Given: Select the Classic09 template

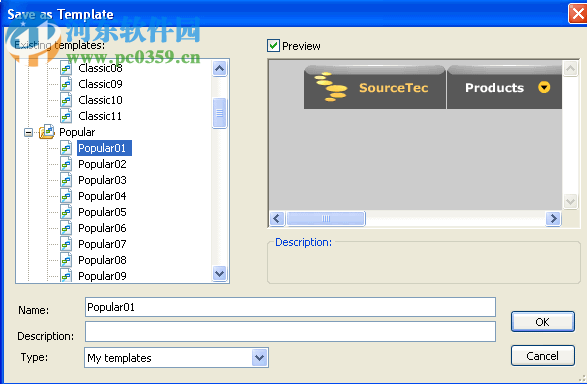Looking at the screenshot, I should [100, 84].
